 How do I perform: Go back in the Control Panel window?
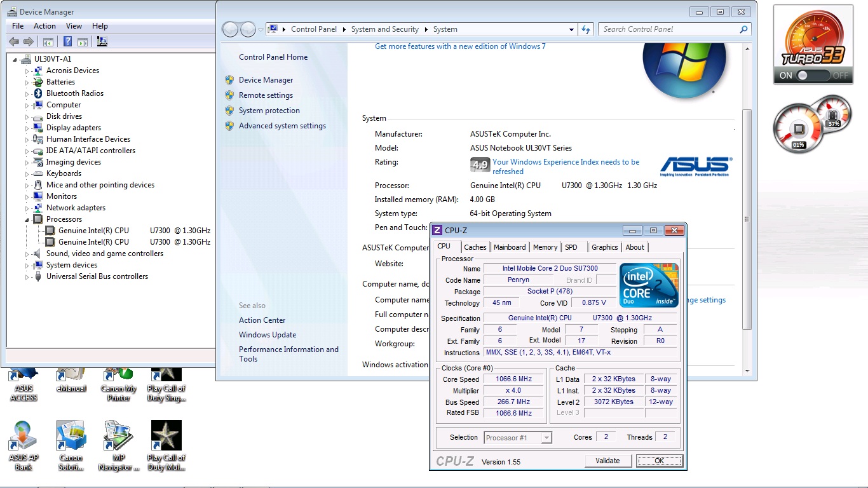(x=230, y=29)
